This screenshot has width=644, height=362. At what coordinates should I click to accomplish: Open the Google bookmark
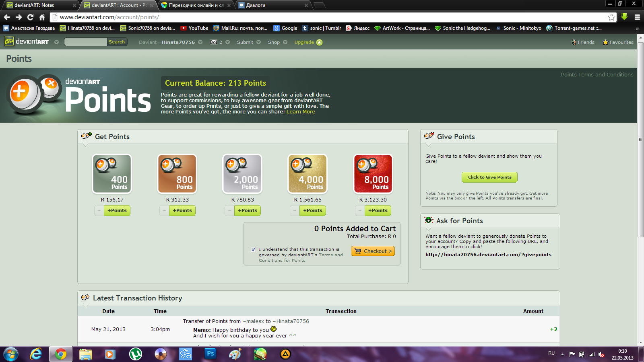[x=285, y=28]
